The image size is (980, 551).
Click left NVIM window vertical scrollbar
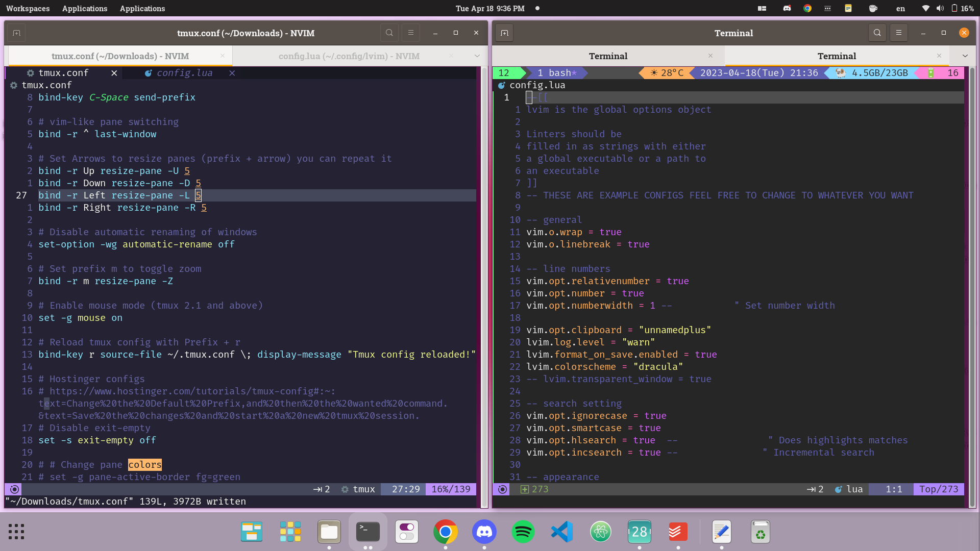[484, 287]
